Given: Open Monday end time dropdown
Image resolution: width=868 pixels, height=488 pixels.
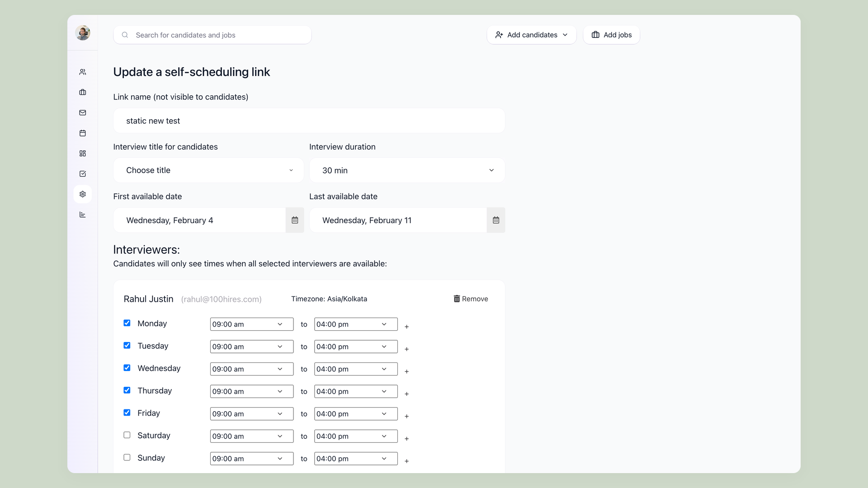Looking at the screenshot, I should tap(356, 324).
